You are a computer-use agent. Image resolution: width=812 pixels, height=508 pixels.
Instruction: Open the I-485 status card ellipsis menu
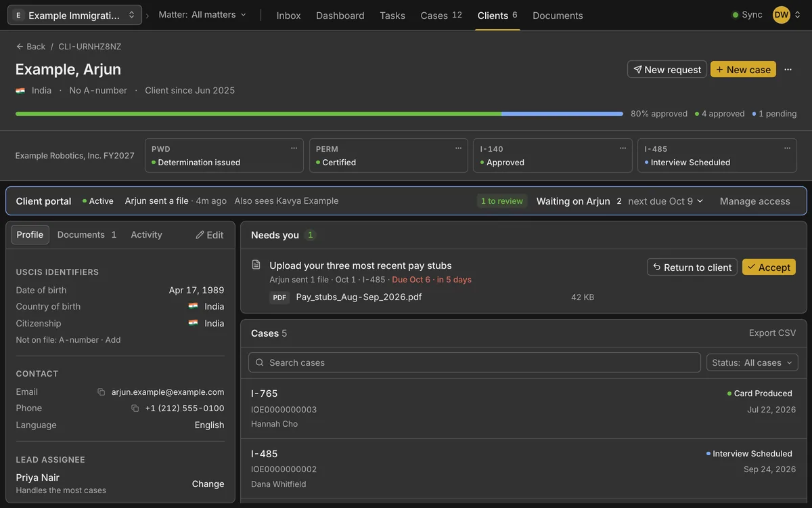coord(787,148)
